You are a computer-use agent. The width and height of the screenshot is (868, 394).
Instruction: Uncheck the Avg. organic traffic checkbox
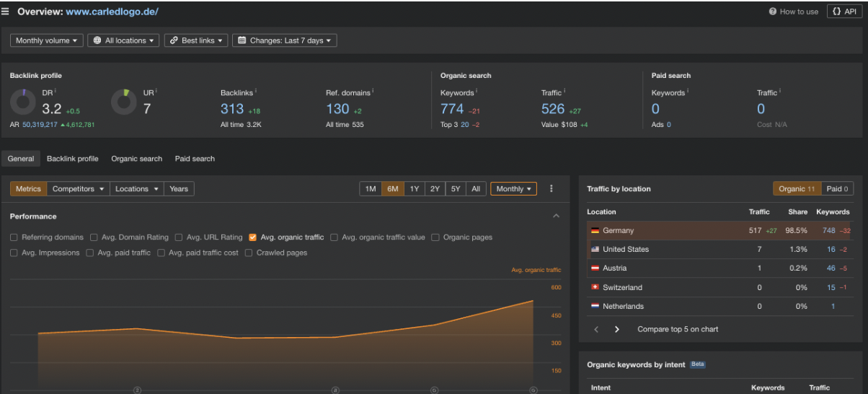click(252, 237)
